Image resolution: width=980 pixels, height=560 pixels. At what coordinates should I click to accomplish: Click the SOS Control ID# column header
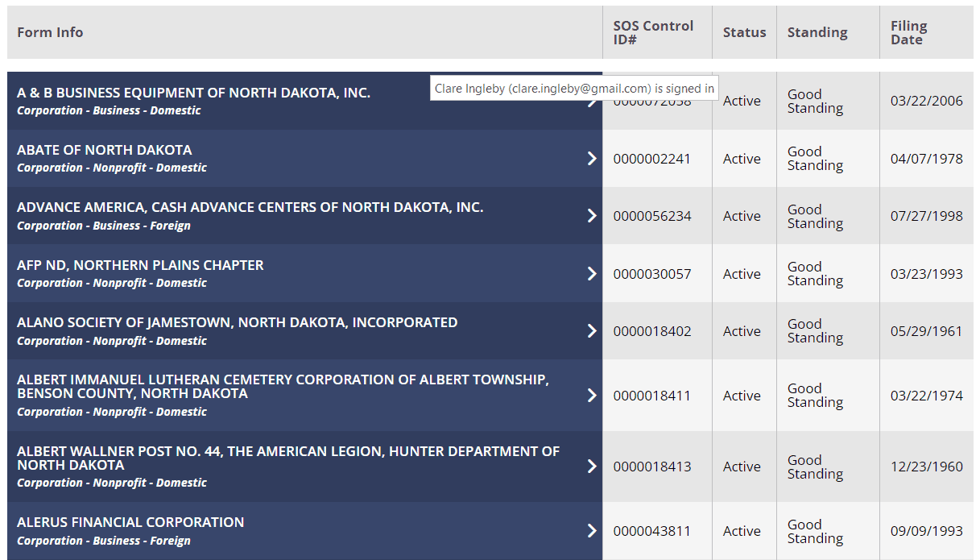[652, 32]
